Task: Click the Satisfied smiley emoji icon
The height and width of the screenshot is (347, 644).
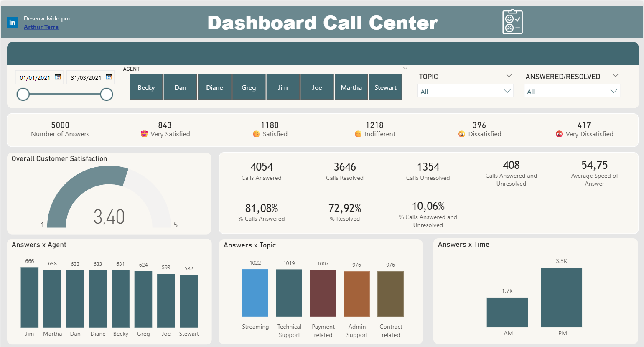Action: coord(256,134)
